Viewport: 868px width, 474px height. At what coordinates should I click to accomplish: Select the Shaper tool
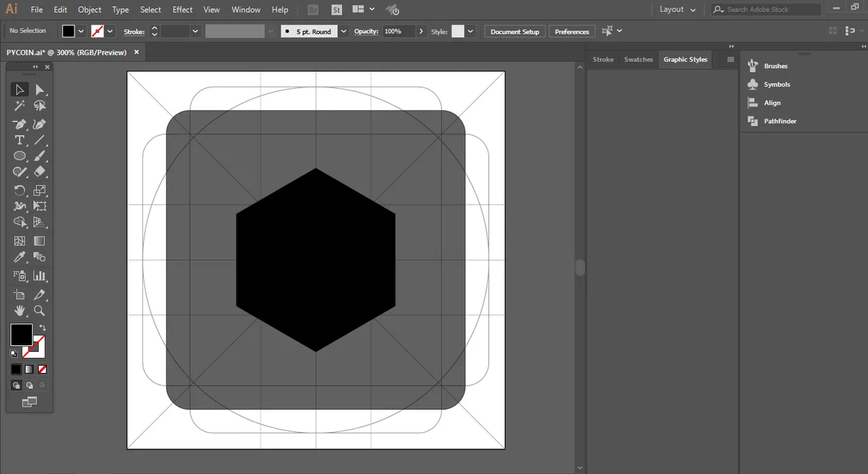coord(20,172)
